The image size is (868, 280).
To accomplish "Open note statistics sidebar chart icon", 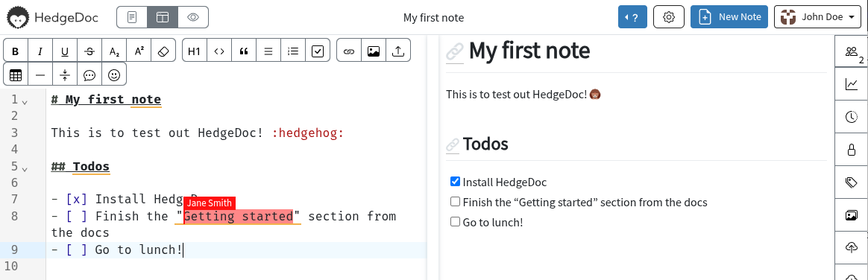I will tap(852, 84).
